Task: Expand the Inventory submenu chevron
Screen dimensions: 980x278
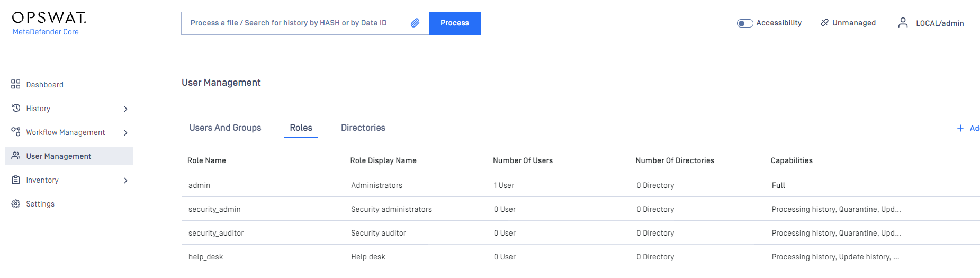Action: pyautogui.click(x=125, y=181)
